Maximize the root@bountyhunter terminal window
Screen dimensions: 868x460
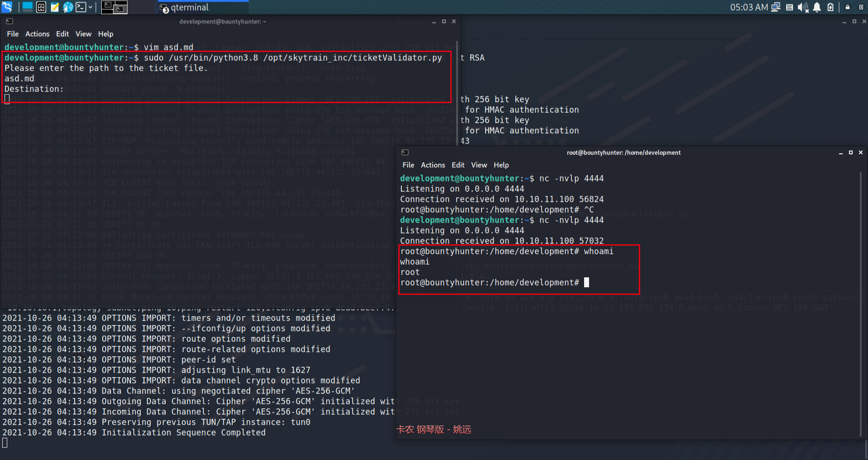(x=851, y=153)
